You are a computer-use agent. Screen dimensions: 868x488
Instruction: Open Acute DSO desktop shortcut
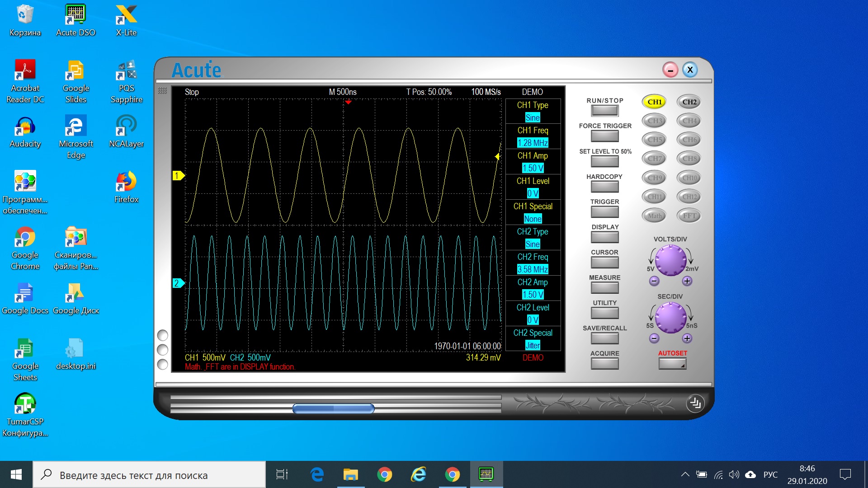(x=75, y=21)
